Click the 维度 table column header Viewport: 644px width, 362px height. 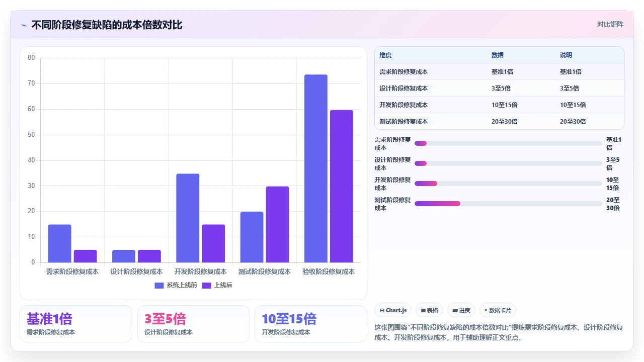[385, 55]
